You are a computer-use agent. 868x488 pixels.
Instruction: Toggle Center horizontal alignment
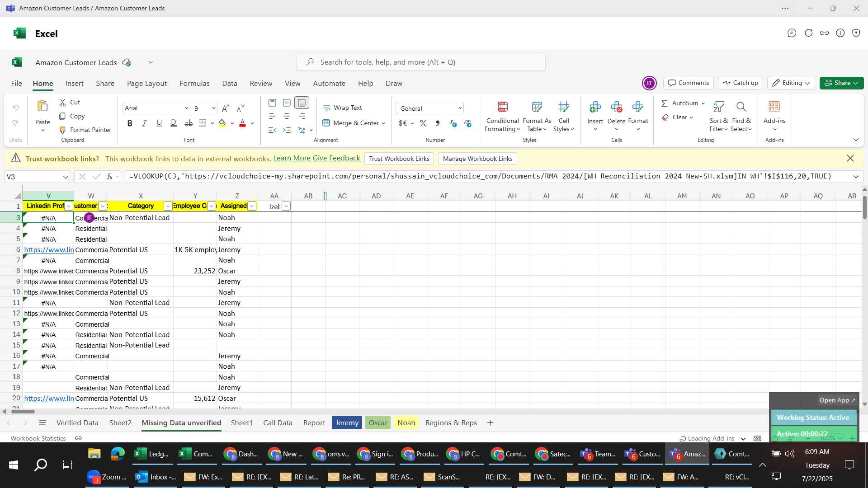coord(287,116)
